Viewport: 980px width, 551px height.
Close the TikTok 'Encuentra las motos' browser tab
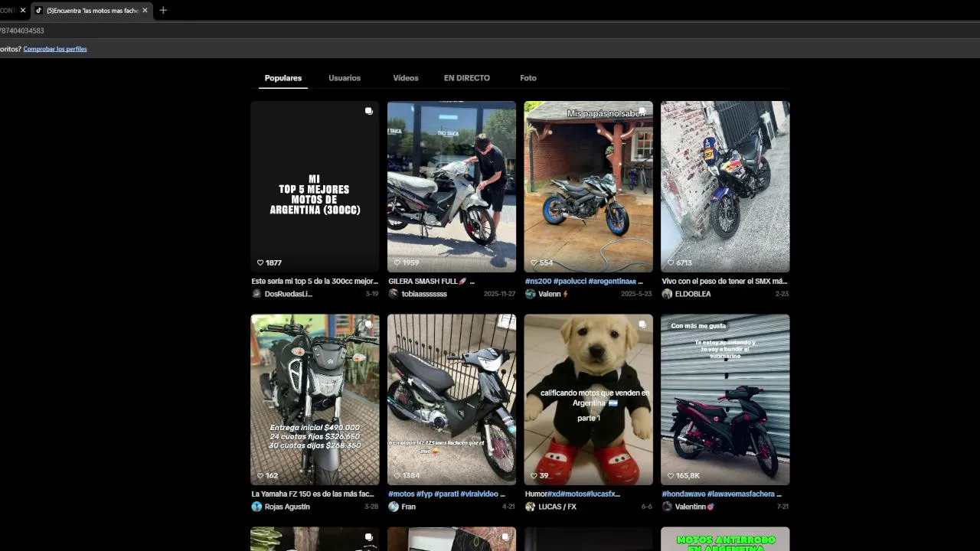[145, 11]
